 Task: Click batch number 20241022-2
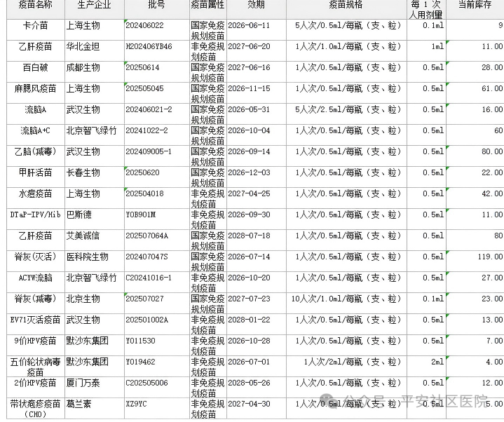click(x=147, y=131)
